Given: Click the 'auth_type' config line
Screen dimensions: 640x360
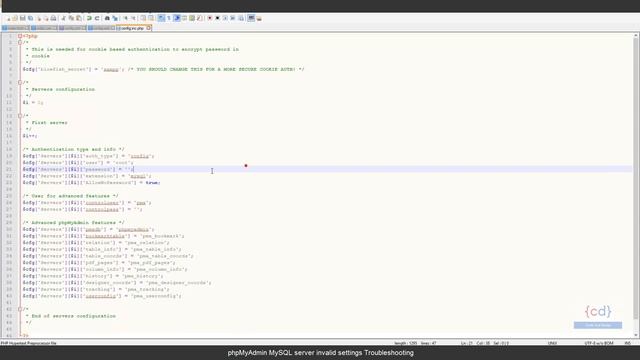Looking at the screenshot, I should [x=89, y=156].
